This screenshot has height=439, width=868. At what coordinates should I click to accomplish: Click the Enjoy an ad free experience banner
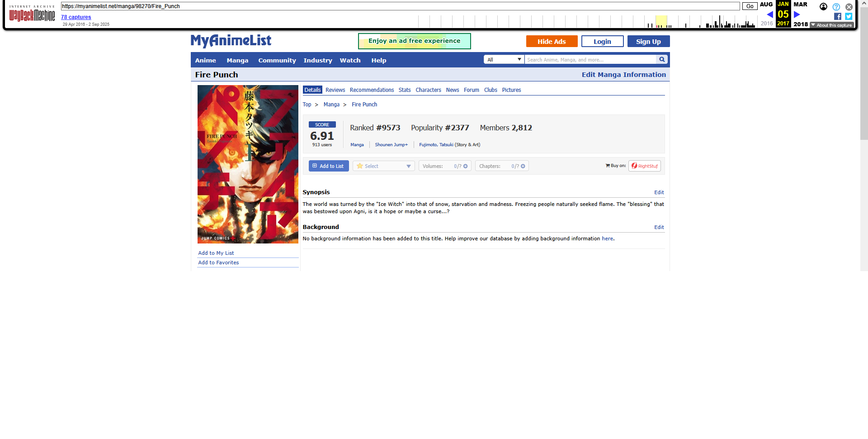coord(414,41)
